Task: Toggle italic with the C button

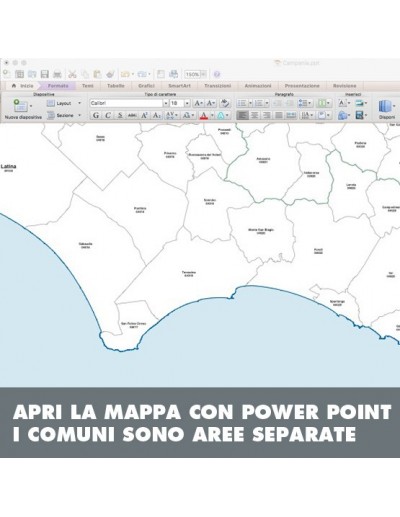Action: 108,115
